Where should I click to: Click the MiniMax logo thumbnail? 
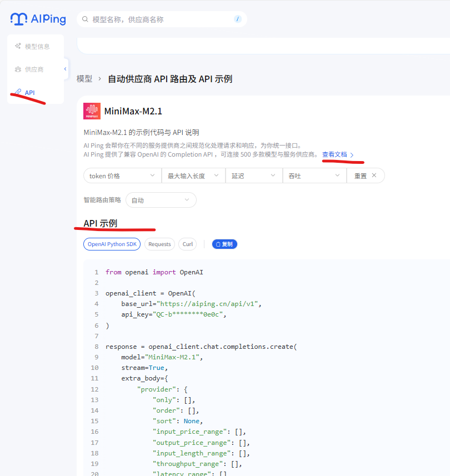[92, 111]
